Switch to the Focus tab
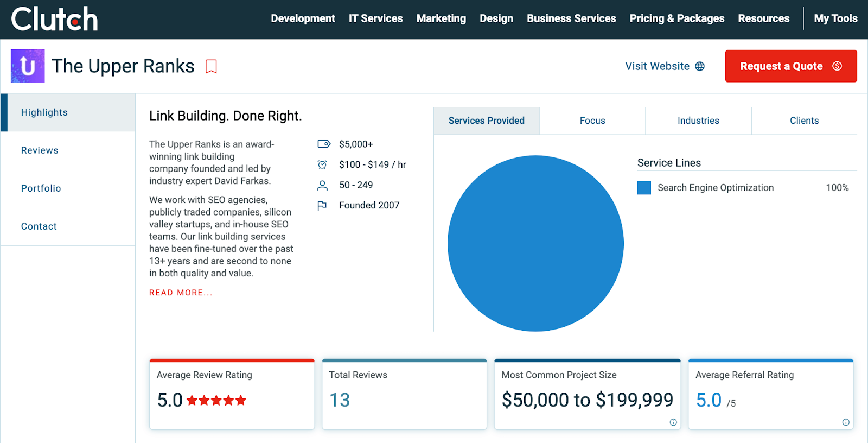 pyautogui.click(x=592, y=121)
